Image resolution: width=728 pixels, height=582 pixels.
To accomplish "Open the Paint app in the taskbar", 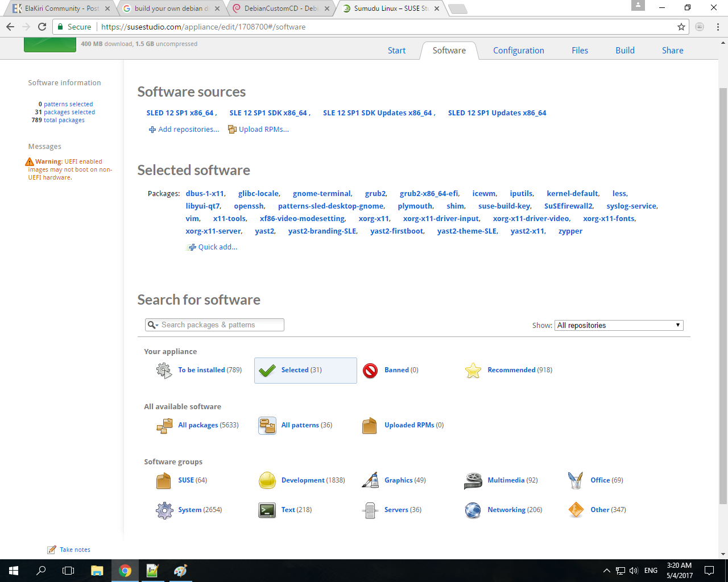I will (180, 571).
